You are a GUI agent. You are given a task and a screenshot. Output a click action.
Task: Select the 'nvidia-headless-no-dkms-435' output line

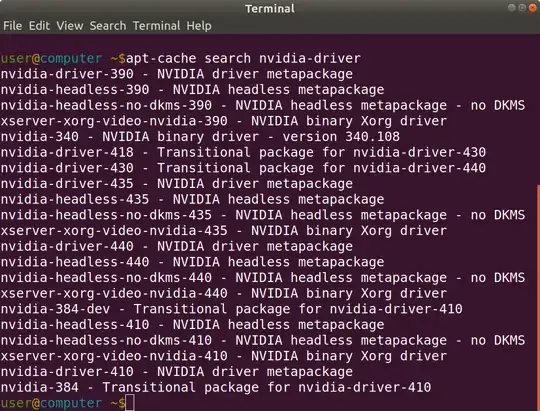263,215
